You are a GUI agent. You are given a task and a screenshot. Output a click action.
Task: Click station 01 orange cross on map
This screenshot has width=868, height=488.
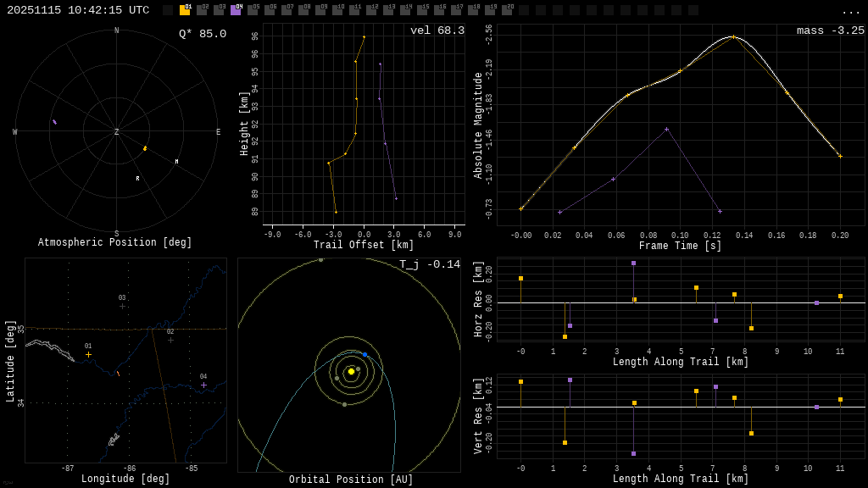click(88, 354)
